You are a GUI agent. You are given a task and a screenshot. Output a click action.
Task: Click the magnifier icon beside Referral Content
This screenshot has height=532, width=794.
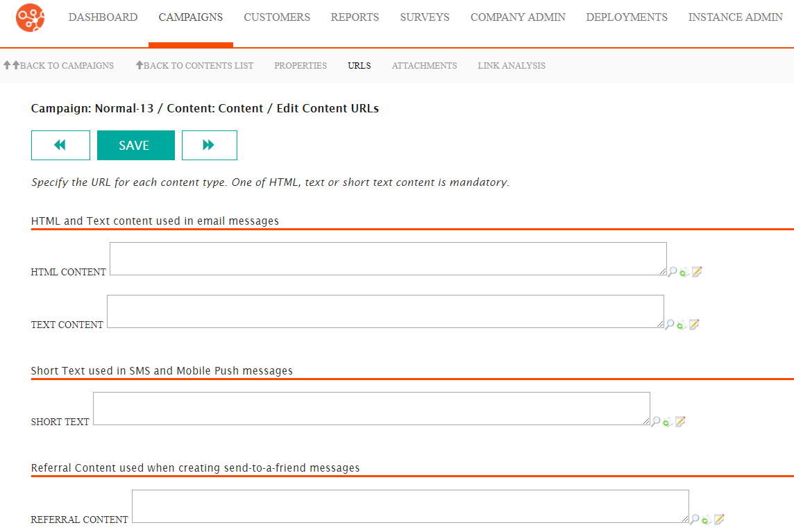pos(695,520)
